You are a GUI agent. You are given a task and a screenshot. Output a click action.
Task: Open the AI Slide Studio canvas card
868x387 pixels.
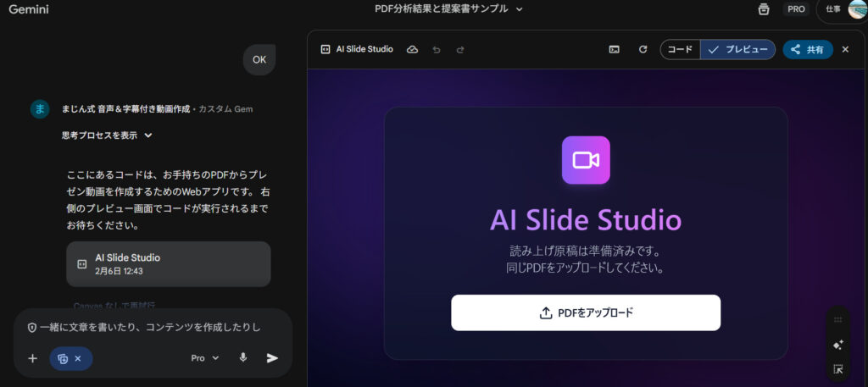[169, 263]
